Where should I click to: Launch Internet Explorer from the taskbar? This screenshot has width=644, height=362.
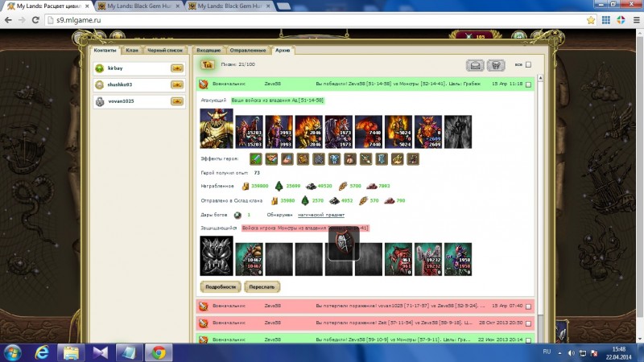pyautogui.click(x=42, y=353)
